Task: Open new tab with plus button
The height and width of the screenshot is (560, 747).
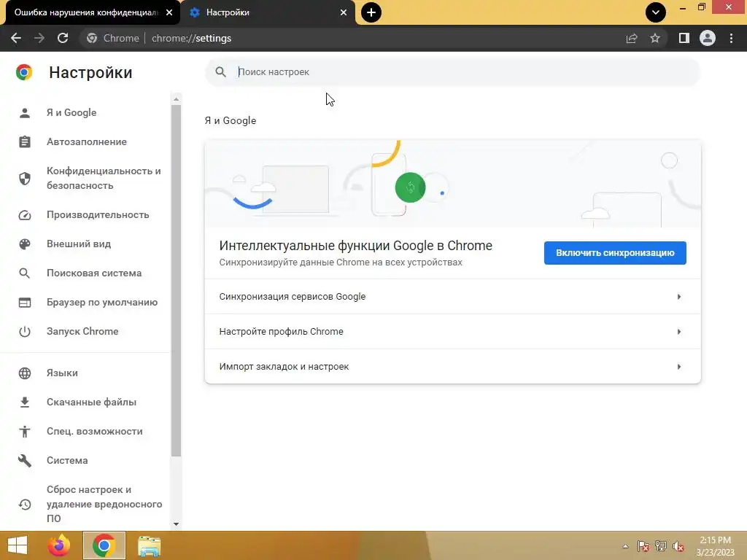Action: (x=371, y=12)
